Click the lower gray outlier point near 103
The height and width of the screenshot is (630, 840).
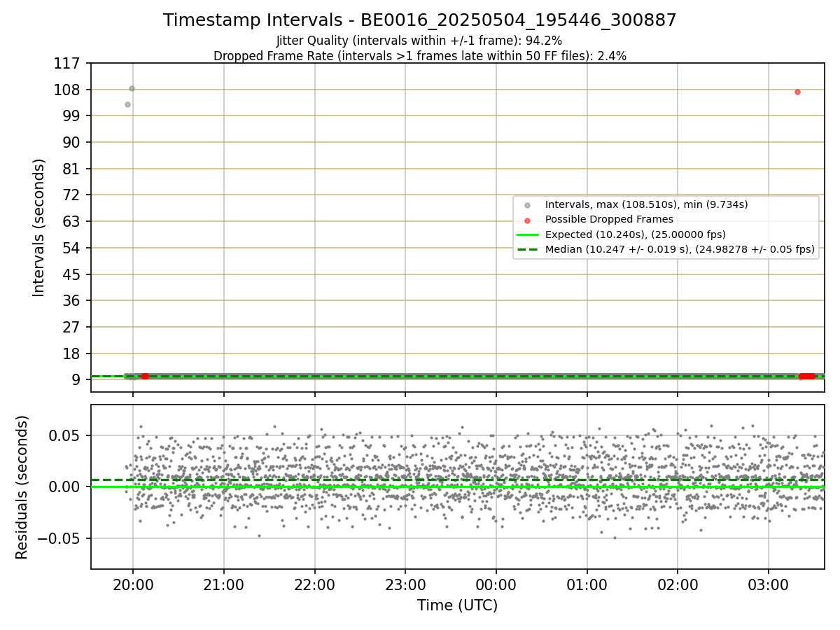pos(127,105)
